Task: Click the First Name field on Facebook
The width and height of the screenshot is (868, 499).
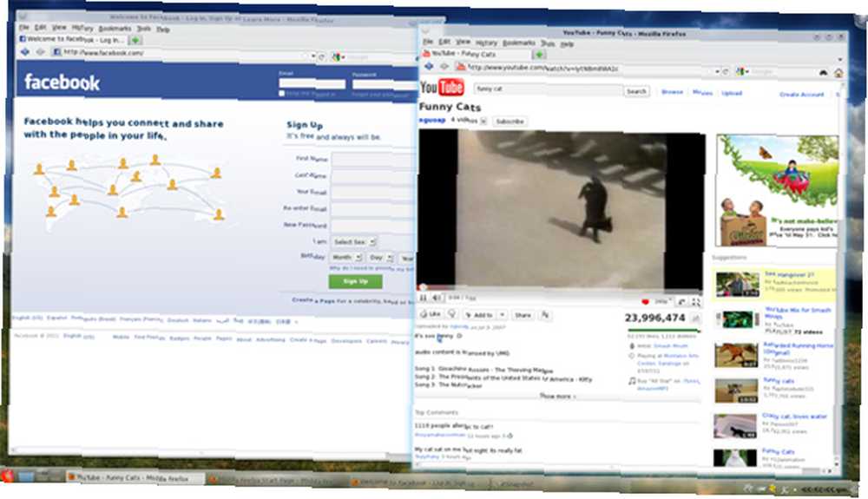Action: (x=372, y=161)
